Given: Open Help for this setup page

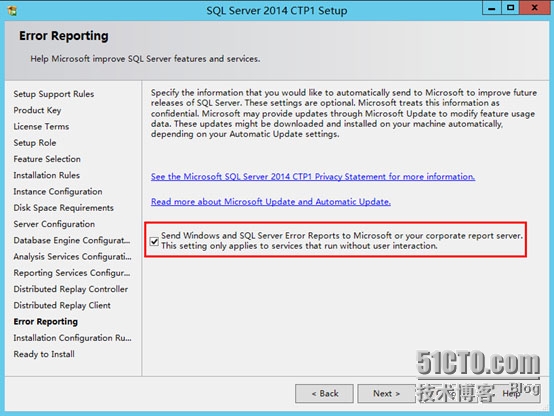Looking at the screenshot, I should [511, 393].
